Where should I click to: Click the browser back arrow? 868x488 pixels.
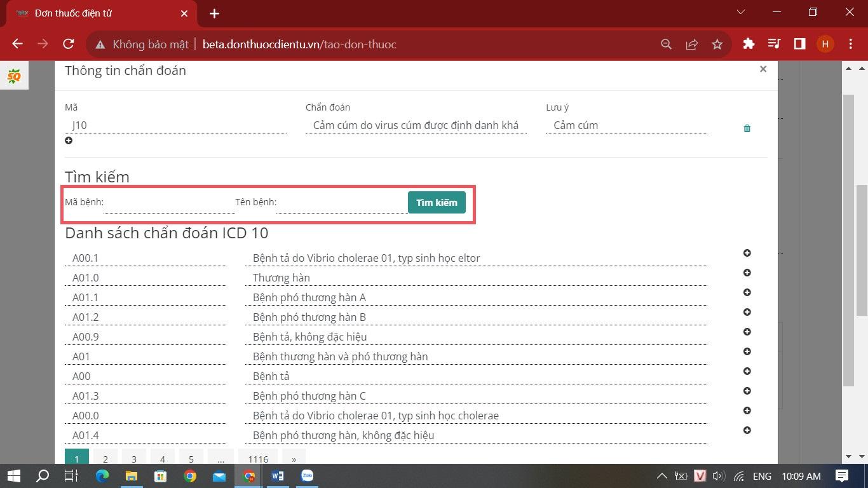click(x=17, y=44)
